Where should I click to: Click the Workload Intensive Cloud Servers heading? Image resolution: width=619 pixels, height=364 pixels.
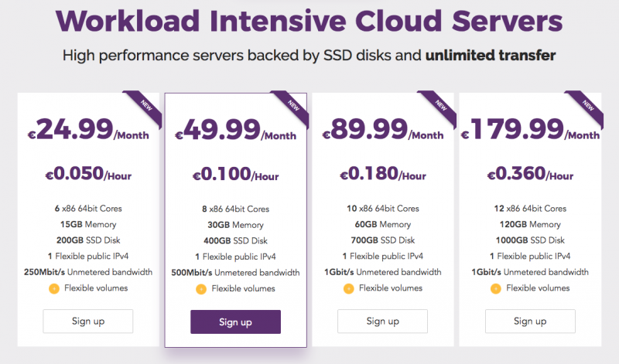(x=309, y=21)
